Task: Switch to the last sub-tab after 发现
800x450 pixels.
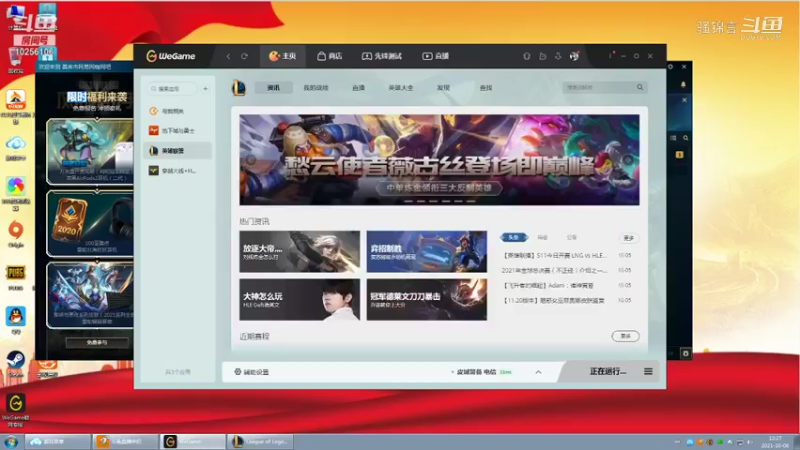Action: [486, 88]
